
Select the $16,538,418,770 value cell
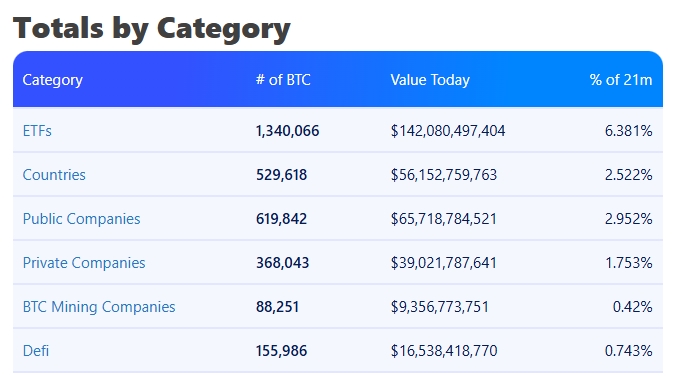[x=444, y=351]
